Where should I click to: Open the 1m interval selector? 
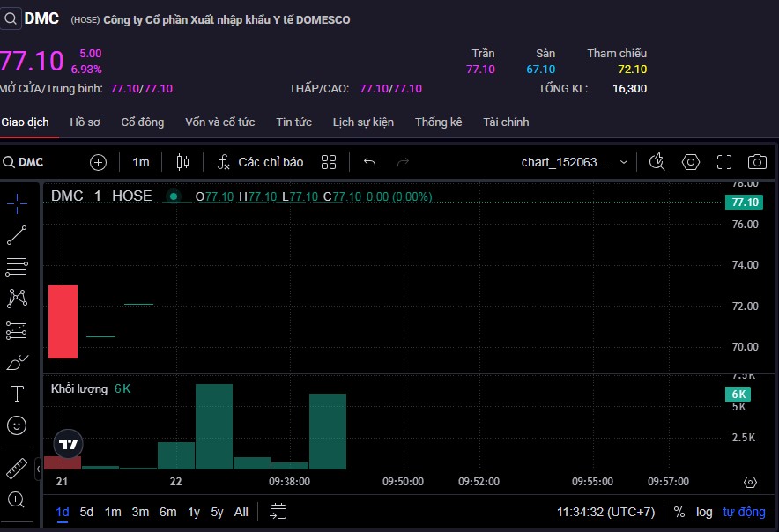click(141, 162)
